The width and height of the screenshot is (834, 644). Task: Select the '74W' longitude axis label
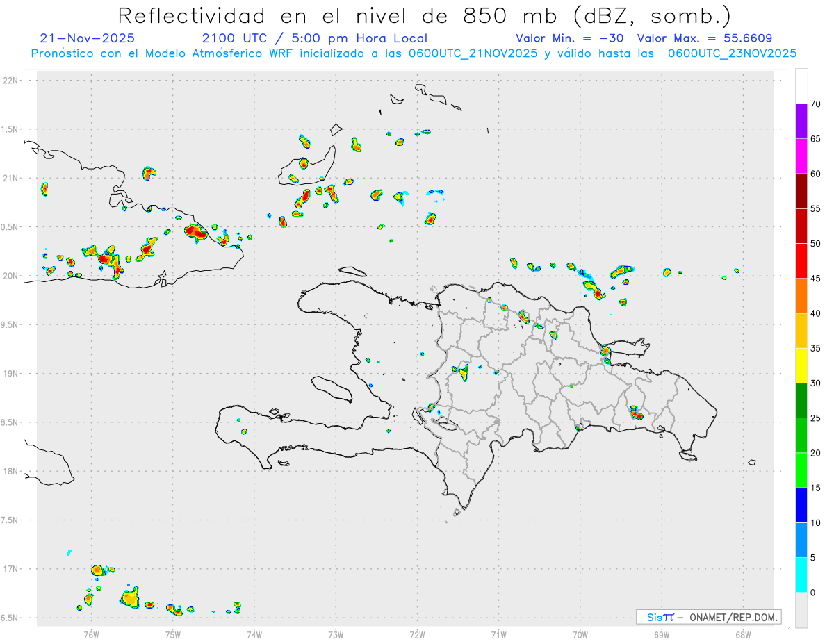tap(254, 635)
